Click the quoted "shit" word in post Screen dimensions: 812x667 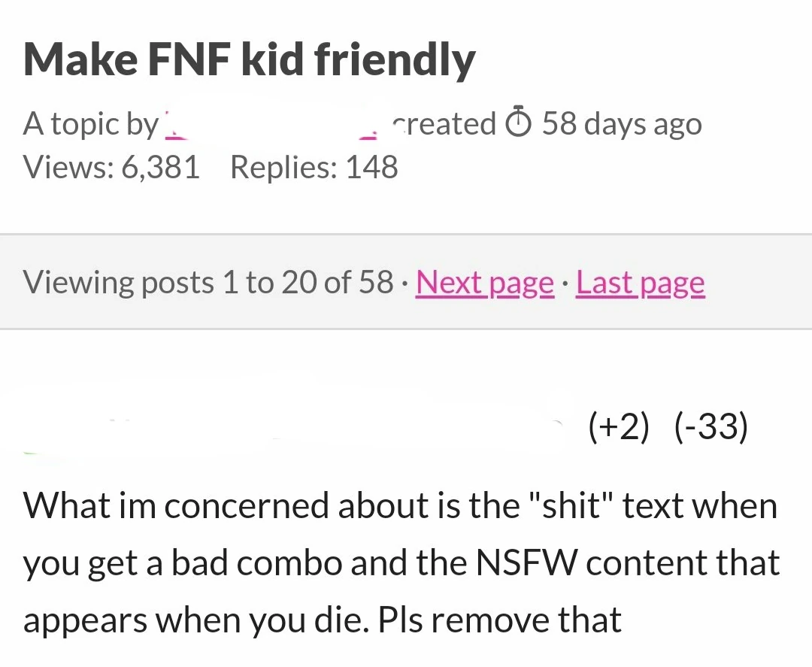(x=563, y=505)
